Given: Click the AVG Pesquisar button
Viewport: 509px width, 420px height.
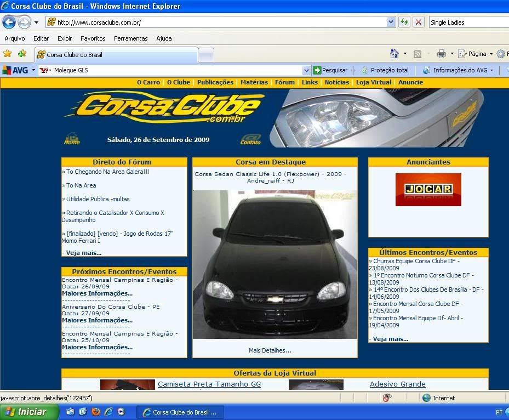Looking at the screenshot, I should point(330,70).
